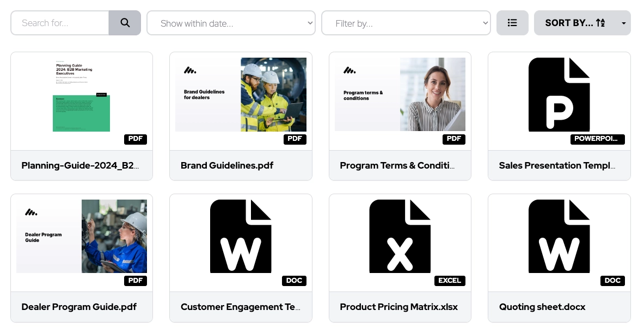Click the PDF badge on Brand Guidelines card
This screenshot has height=335, width=644.
[295, 139]
